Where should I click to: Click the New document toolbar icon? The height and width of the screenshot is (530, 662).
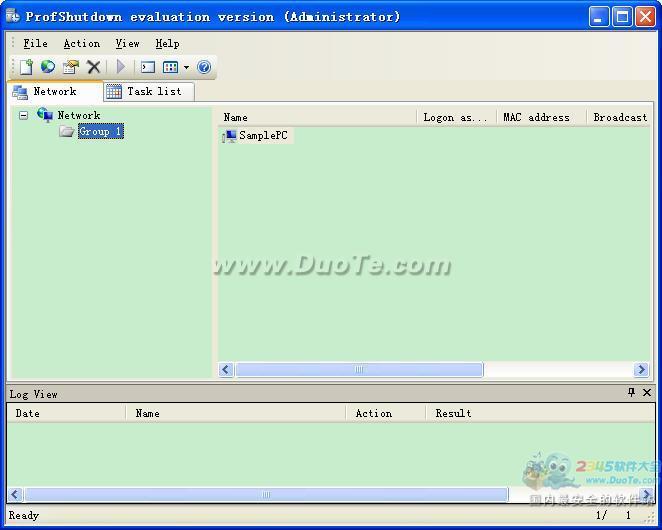tap(26, 67)
